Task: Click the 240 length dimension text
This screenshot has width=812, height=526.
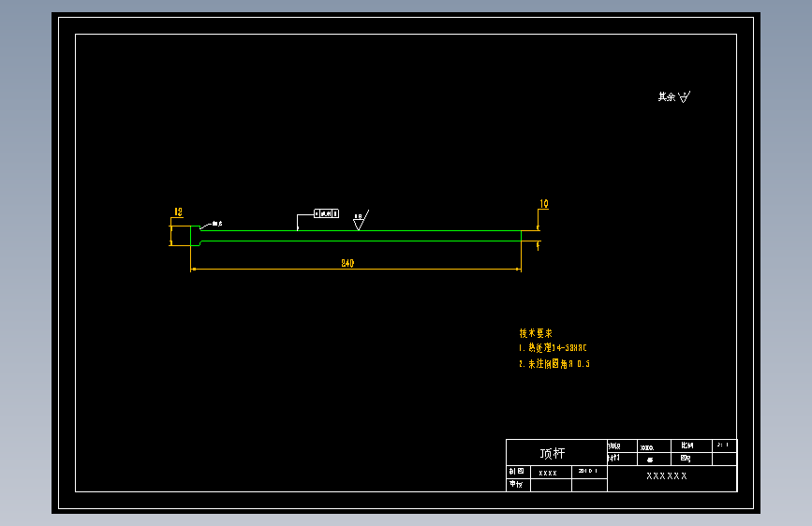Action: pyautogui.click(x=347, y=263)
